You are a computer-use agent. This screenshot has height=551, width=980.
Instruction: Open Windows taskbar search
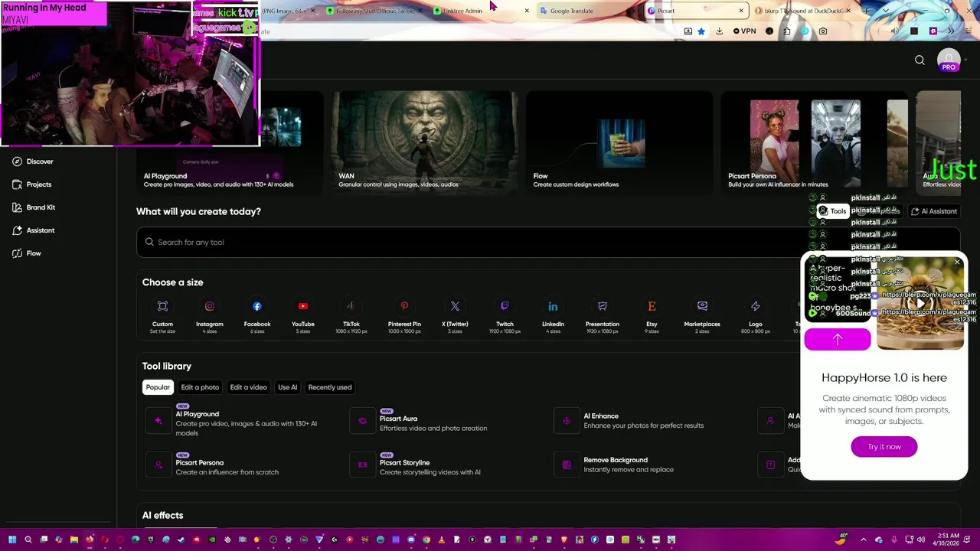[28, 540]
